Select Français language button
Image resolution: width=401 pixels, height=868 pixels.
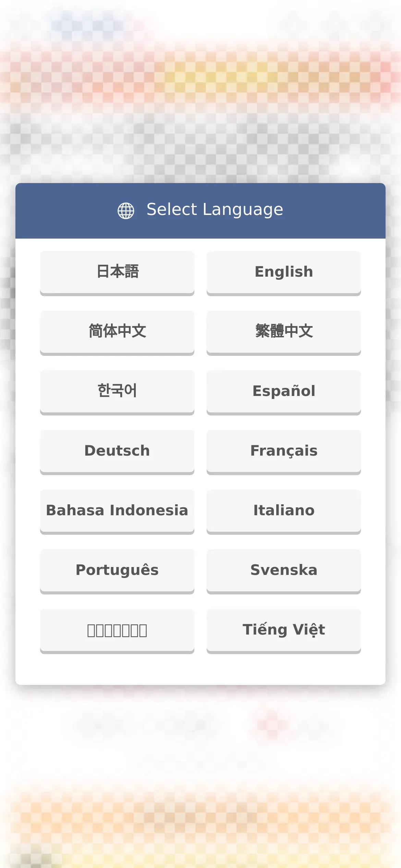pos(284,452)
